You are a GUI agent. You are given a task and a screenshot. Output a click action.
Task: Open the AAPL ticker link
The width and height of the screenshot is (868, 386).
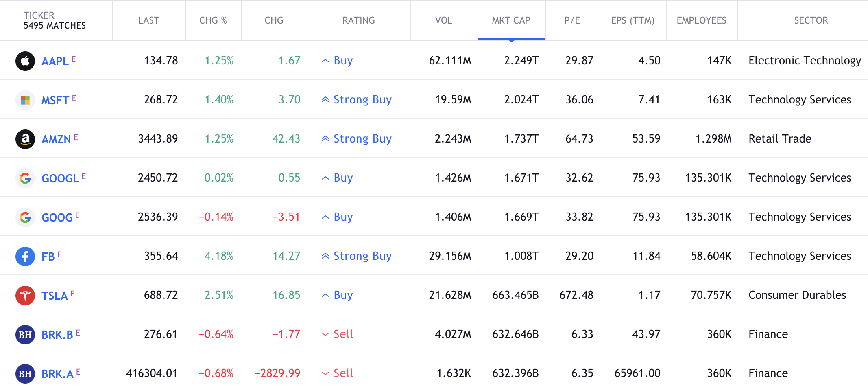pos(55,61)
